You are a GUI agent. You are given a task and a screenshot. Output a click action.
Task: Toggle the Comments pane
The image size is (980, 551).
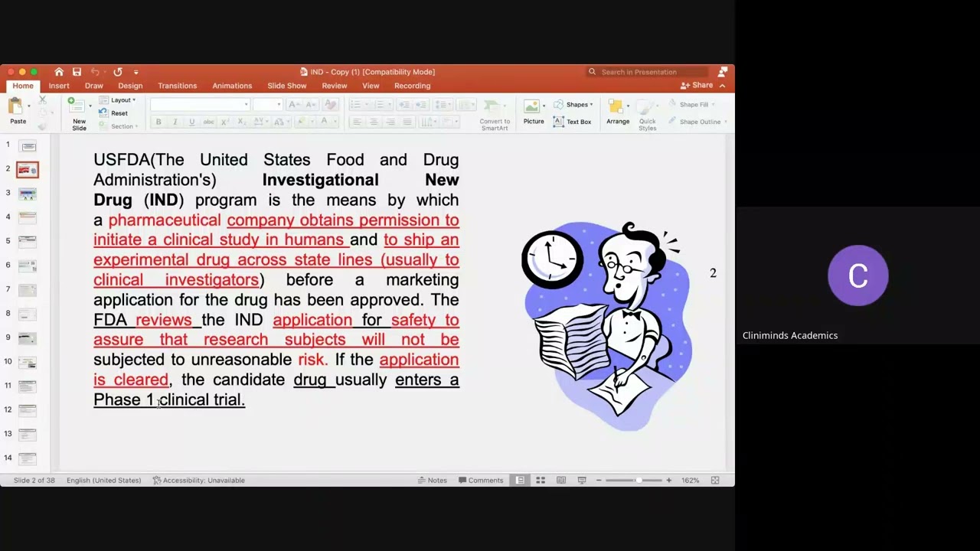coord(481,481)
